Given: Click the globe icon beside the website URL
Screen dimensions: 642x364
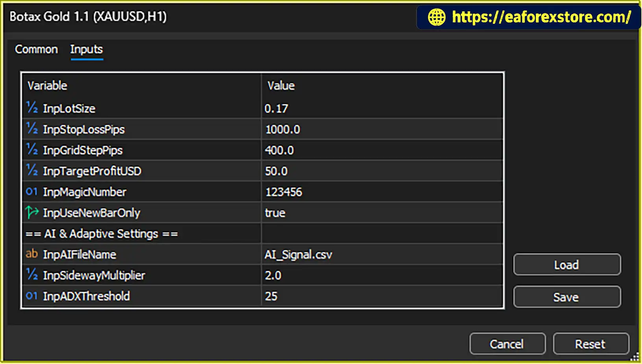Looking at the screenshot, I should pyautogui.click(x=437, y=17).
